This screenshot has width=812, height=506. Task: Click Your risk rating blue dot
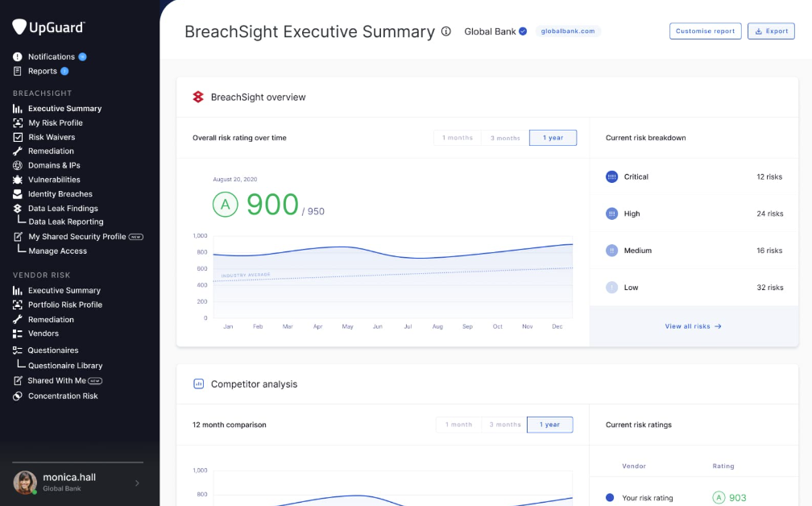pyautogui.click(x=610, y=498)
